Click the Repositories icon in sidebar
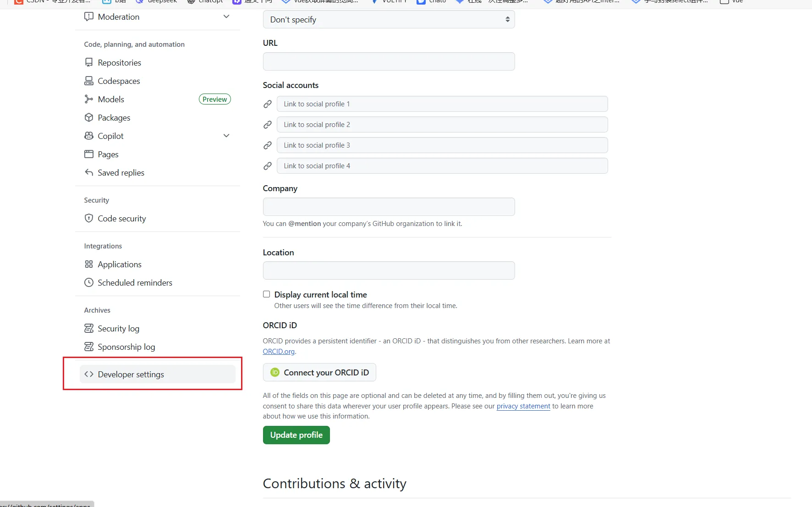Image resolution: width=812 pixels, height=507 pixels. pos(89,62)
